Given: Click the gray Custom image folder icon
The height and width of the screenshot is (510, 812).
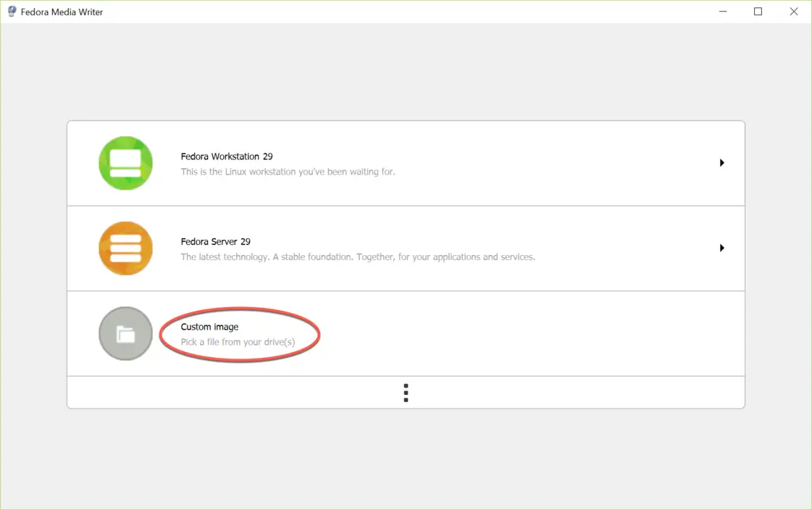Looking at the screenshot, I should [125, 334].
